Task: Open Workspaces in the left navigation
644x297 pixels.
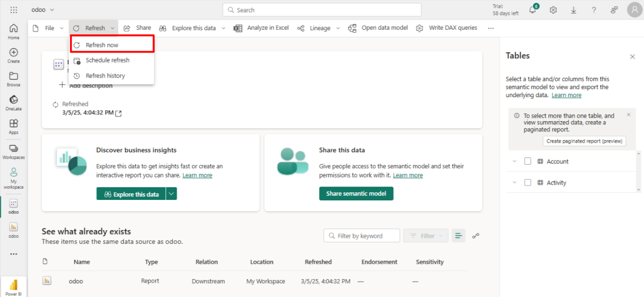Action: tap(14, 151)
